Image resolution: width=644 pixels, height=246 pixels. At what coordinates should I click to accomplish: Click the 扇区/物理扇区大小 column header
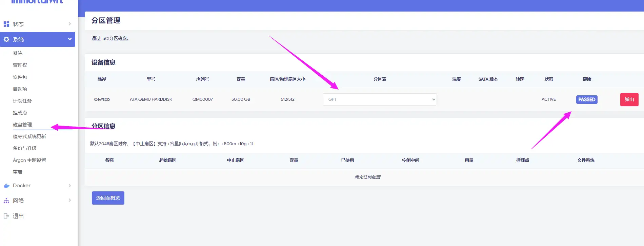click(x=287, y=79)
